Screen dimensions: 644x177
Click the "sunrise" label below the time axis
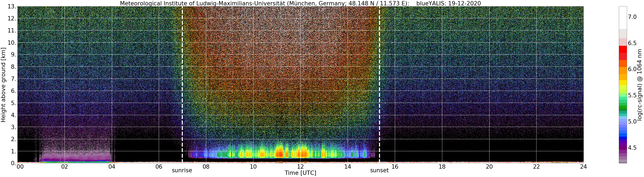point(182,171)
